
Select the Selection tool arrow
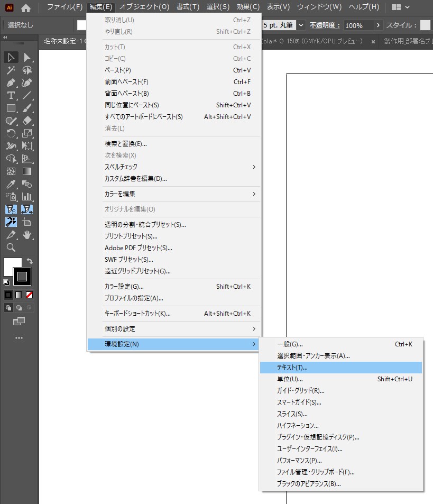point(11,58)
